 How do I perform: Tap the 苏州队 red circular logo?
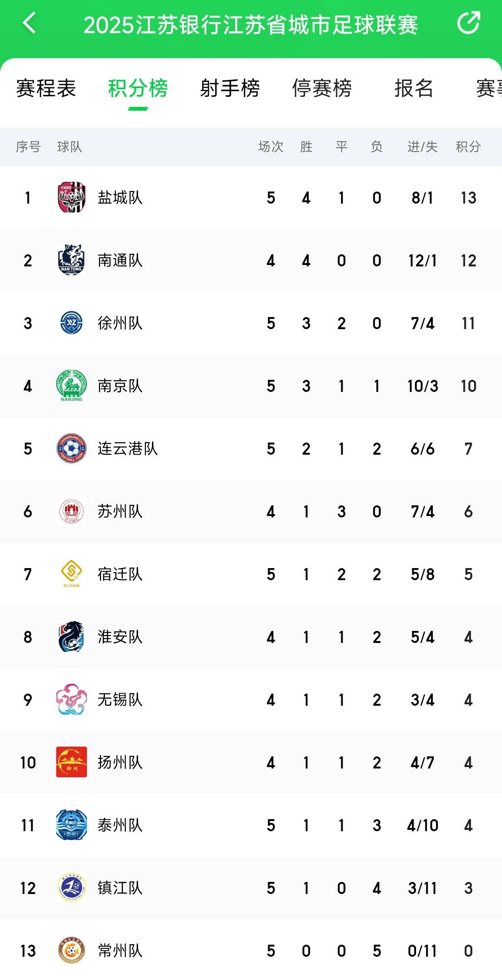click(72, 511)
